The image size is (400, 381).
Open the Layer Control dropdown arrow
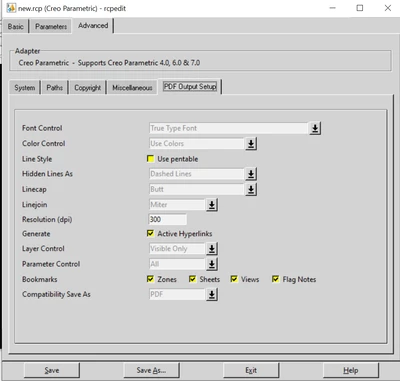tap(212, 249)
